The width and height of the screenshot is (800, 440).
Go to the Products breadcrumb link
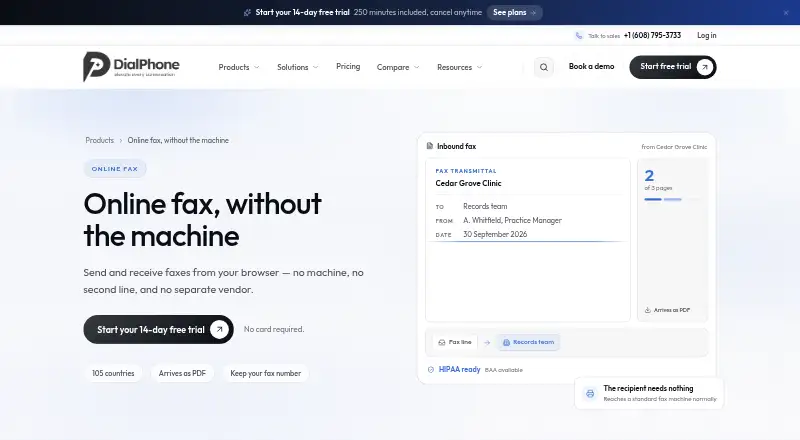click(x=99, y=140)
